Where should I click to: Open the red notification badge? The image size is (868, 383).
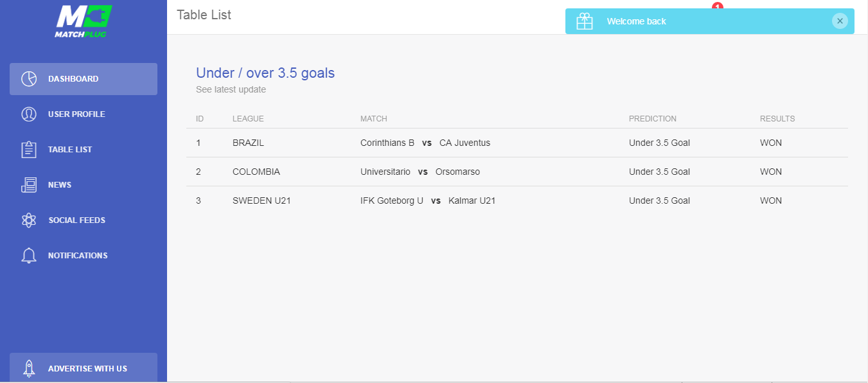pyautogui.click(x=718, y=6)
